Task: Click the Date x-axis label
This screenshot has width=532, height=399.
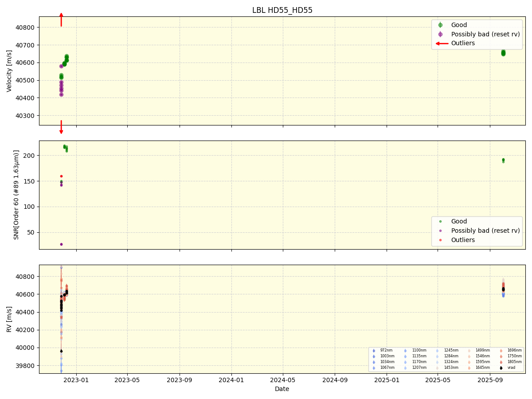Action: [282, 389]
